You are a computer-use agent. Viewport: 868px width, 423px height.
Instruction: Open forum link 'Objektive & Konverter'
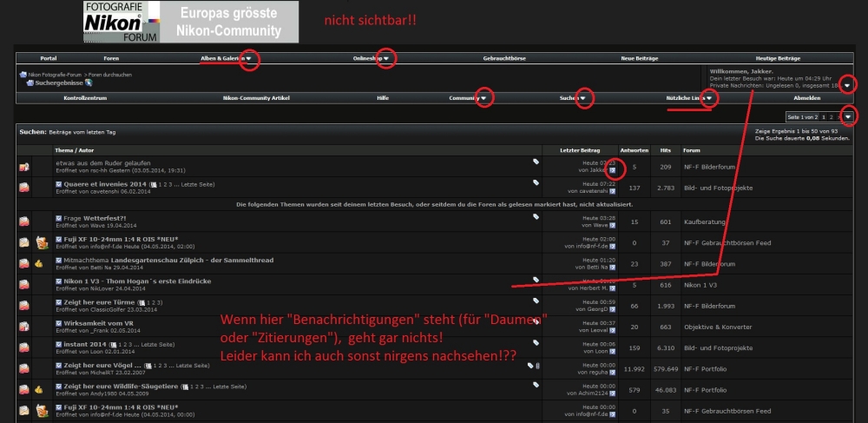(x=718, y=327)
